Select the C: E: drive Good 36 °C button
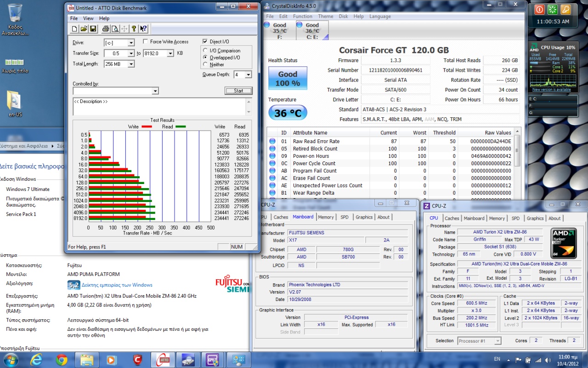 pos(312,31)
